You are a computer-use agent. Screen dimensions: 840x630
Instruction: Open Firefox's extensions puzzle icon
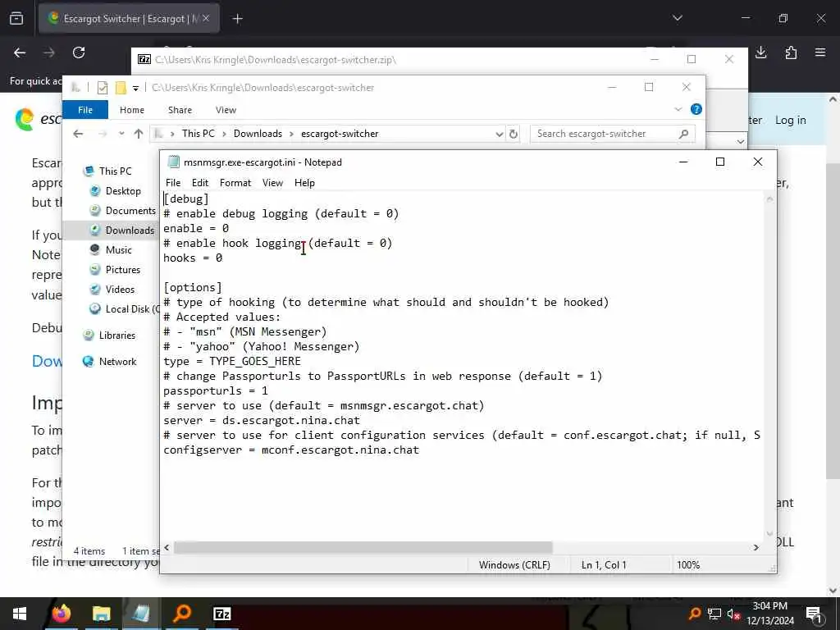(791, 52)
